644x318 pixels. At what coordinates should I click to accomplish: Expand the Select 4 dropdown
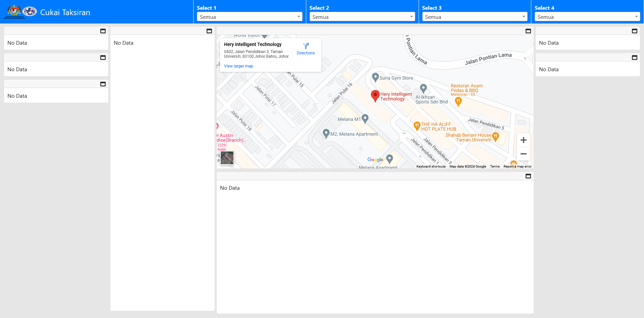pos(587,17)
